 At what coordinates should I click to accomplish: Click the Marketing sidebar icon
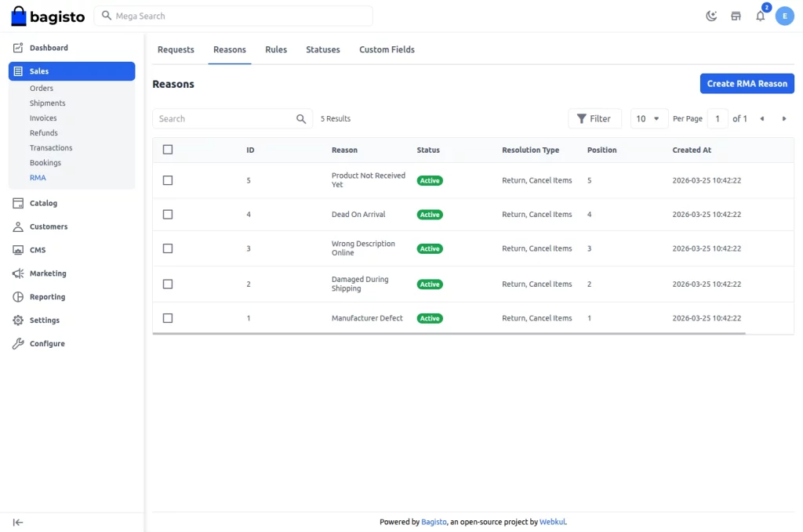(17, 273)
